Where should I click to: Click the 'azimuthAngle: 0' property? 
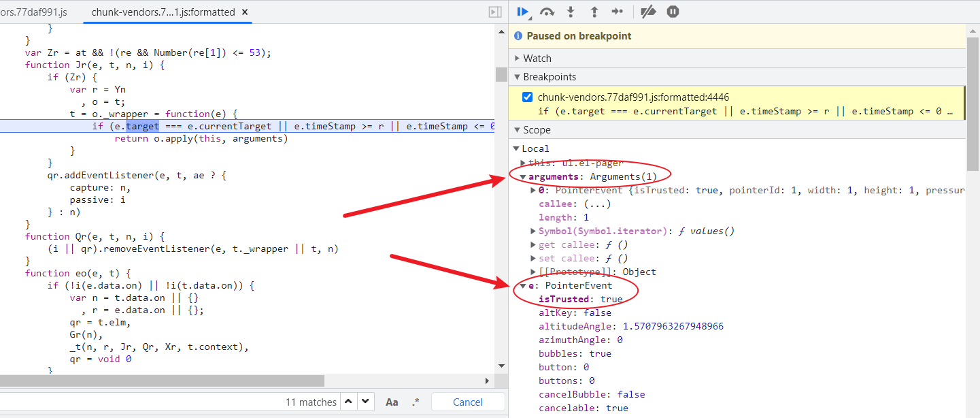click(x=580, y=340)
